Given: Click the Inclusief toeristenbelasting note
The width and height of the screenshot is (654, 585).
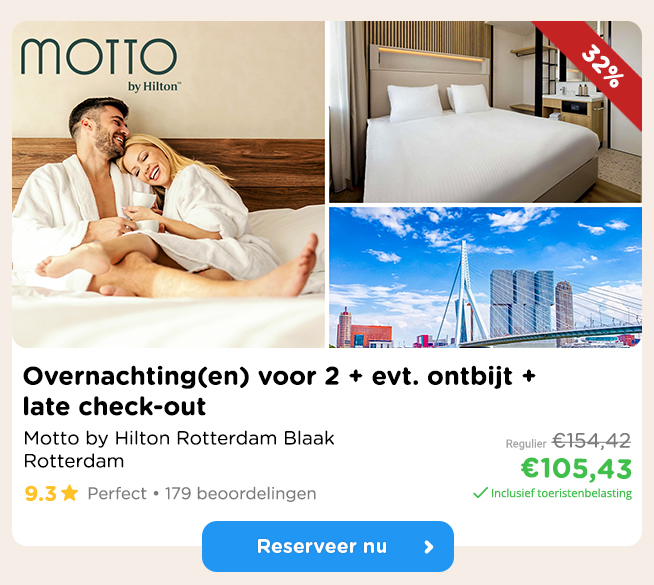Looking at the screenshot, I should click(x=561, y=493).
